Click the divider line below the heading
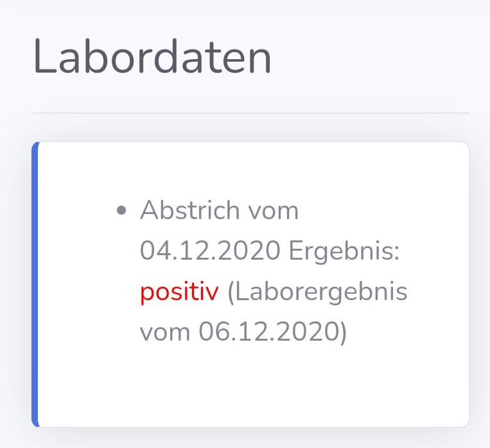Screen dimensions: 490x448 [250, 113]
